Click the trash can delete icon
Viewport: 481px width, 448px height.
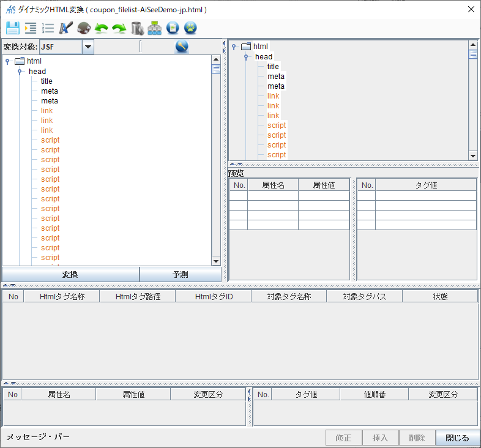[137, 28]
